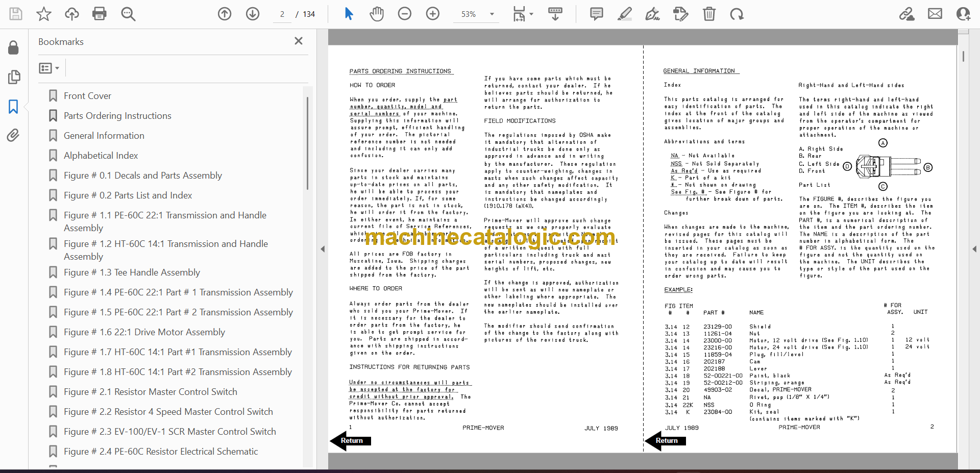Click the Return arrow on page 2
This screenshot has height=473, width=980.
[x=666, y=441]
